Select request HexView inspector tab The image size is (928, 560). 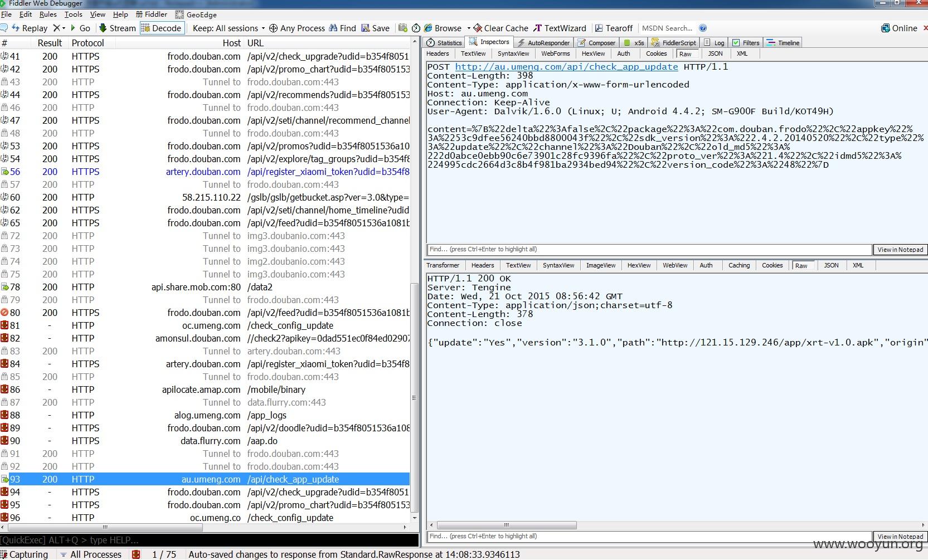coord(593,53)
